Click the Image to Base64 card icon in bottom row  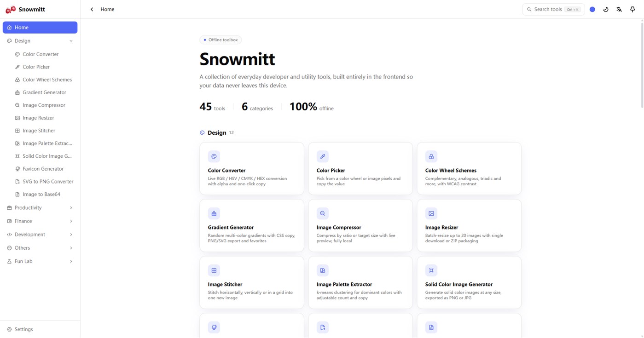tap(431, 327)
